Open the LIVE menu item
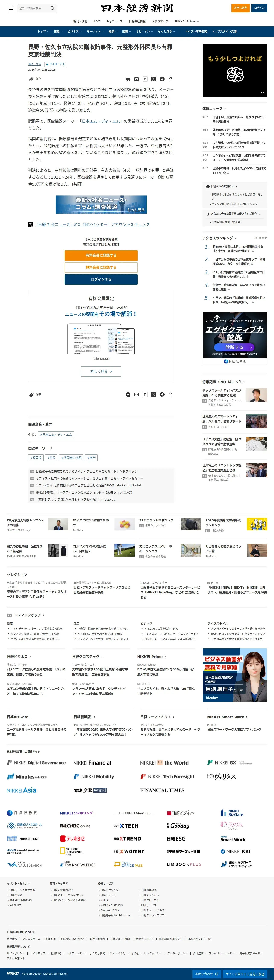 coord(97,21)
